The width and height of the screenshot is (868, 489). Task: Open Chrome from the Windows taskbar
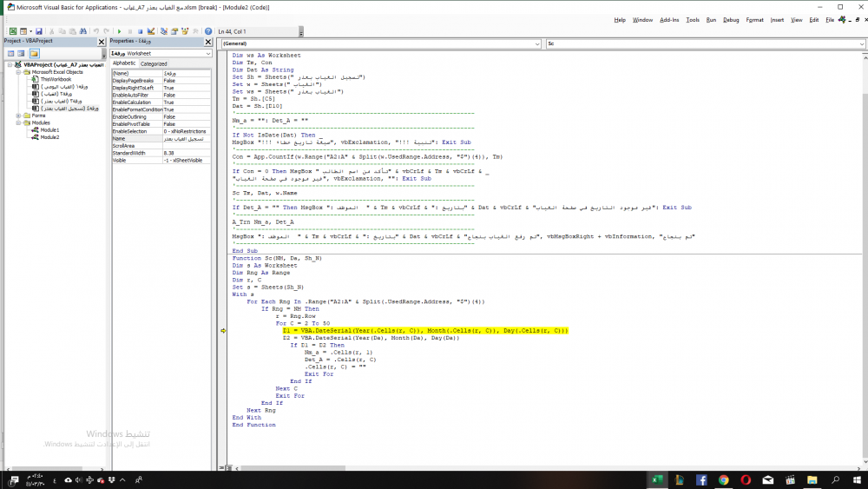coord(723,479)
